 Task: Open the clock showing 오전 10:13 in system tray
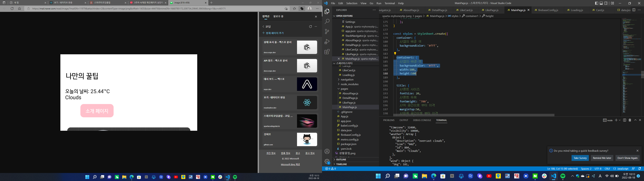click(x=628, y=176)
